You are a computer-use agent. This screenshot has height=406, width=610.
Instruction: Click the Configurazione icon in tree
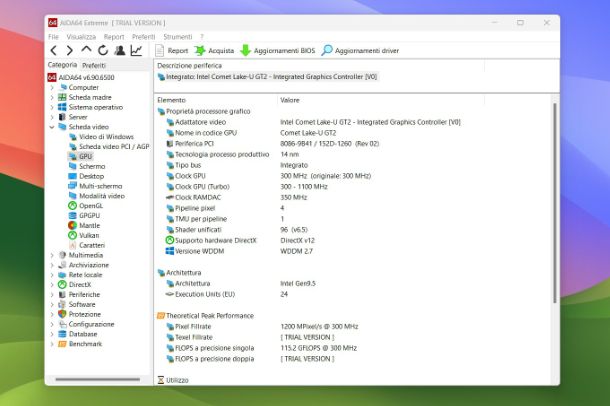point(62,324)
